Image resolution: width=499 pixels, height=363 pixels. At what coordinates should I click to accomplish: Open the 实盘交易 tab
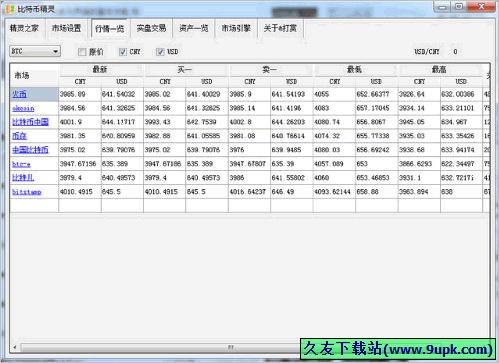(151, 28)
